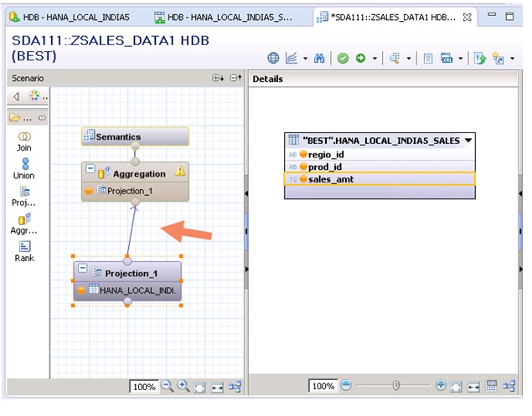Click the Details zoom percentage field
Screen dimensions: 532x416
point(323,386)
